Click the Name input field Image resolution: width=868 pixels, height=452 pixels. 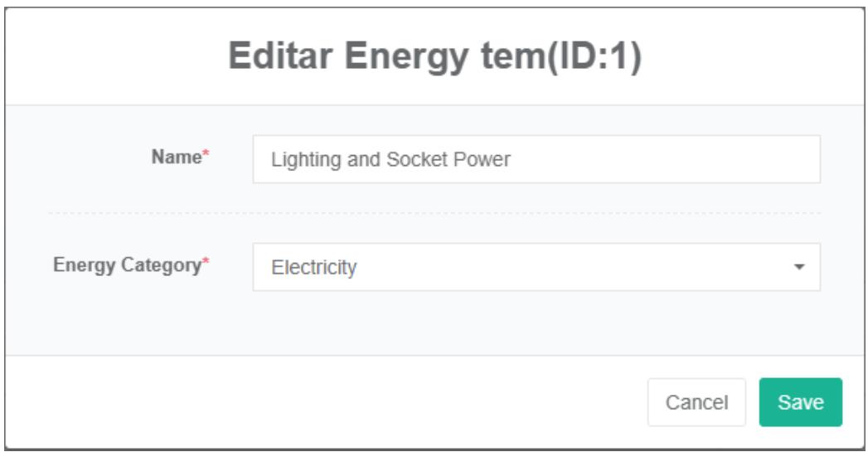536,159
